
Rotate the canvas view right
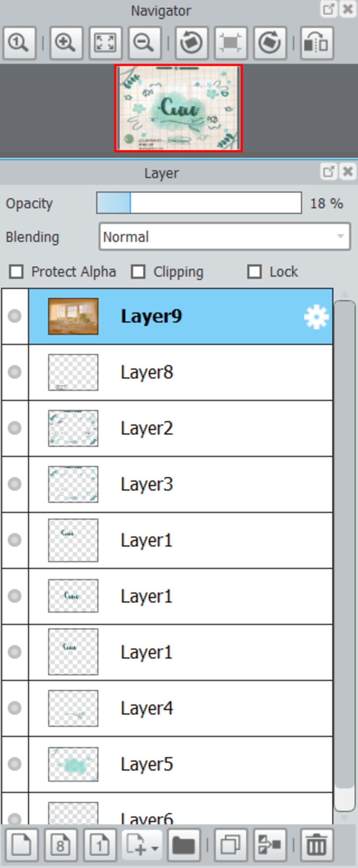pyautogui.click(x=270, y=43)
